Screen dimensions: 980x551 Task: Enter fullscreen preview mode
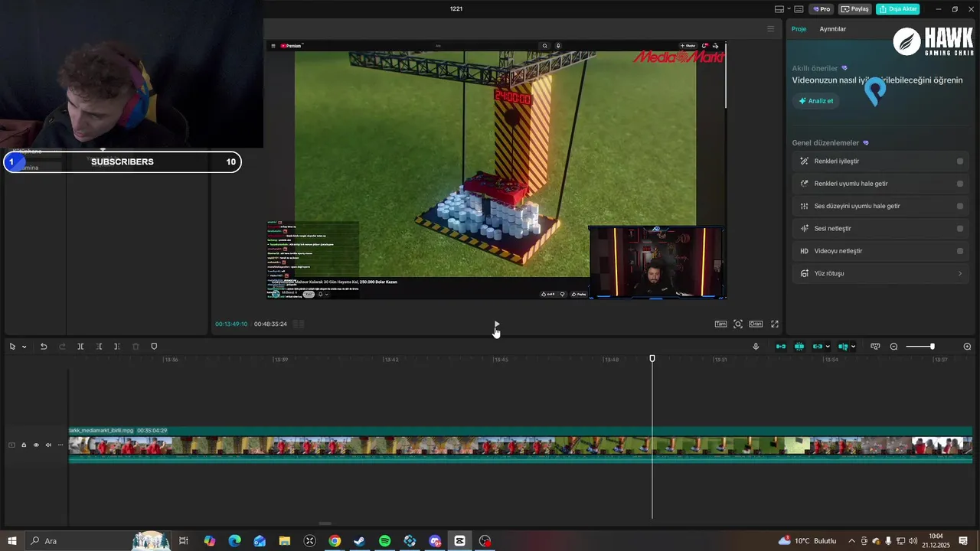pos(775,324)
